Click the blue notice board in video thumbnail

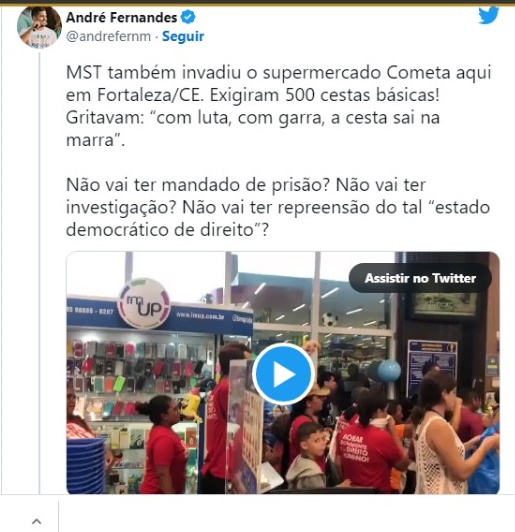tap(432, 363)
